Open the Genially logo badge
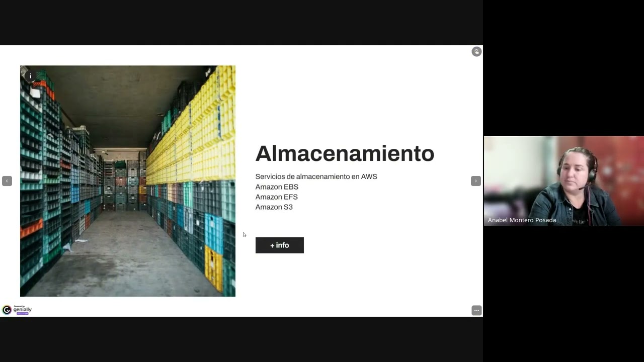Viewport: 644px width, 362px height. point(17,310)
